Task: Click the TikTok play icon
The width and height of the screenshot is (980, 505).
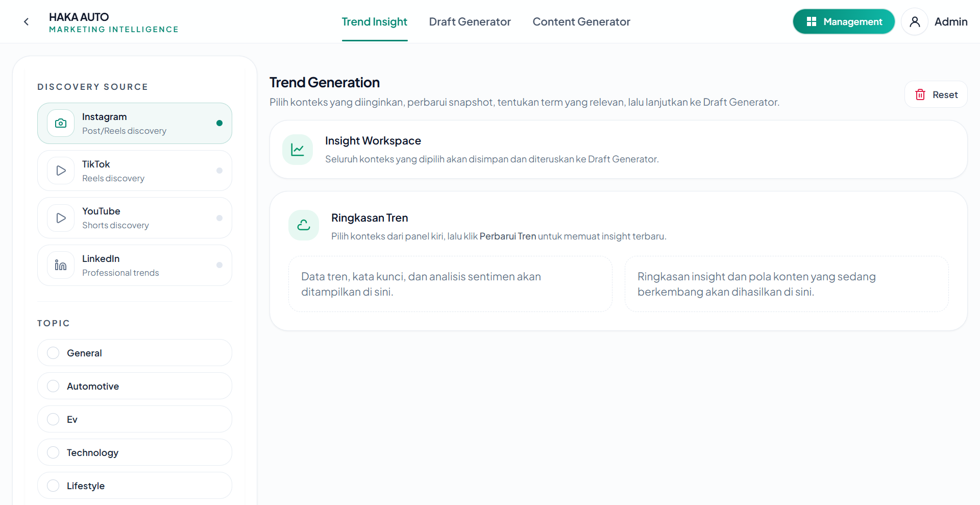Action: (61, 171)
